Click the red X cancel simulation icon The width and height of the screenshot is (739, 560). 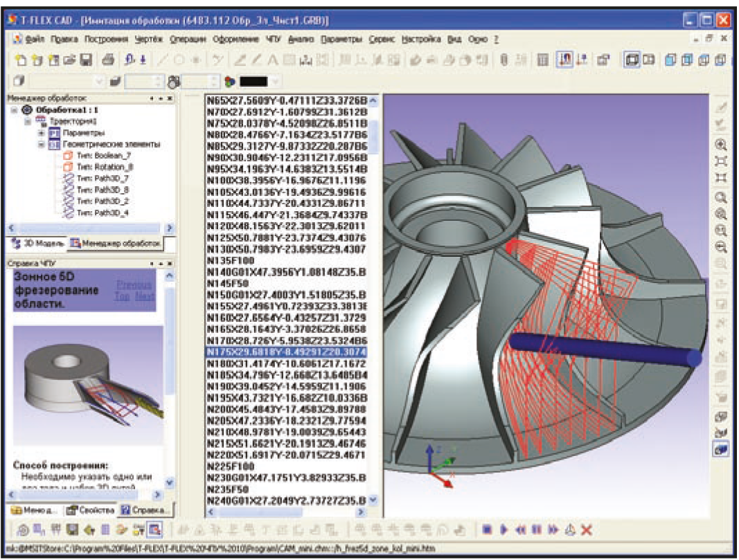point(587,530)
